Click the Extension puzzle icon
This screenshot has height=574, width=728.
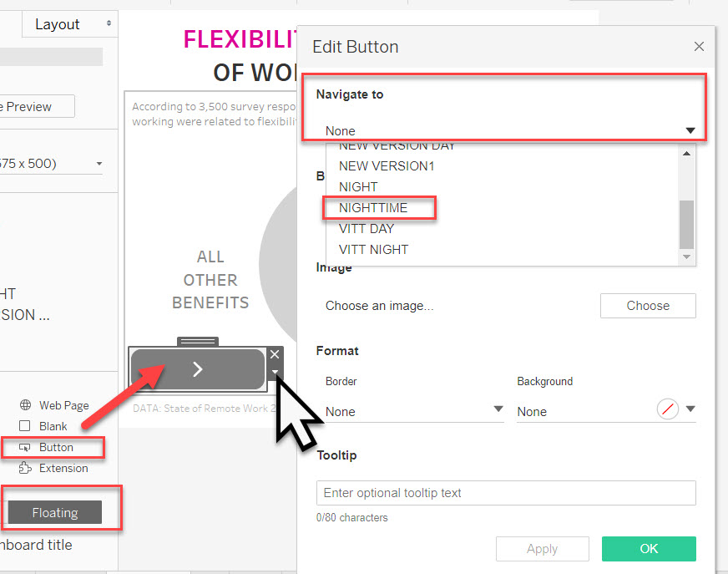tap(24, 468)
